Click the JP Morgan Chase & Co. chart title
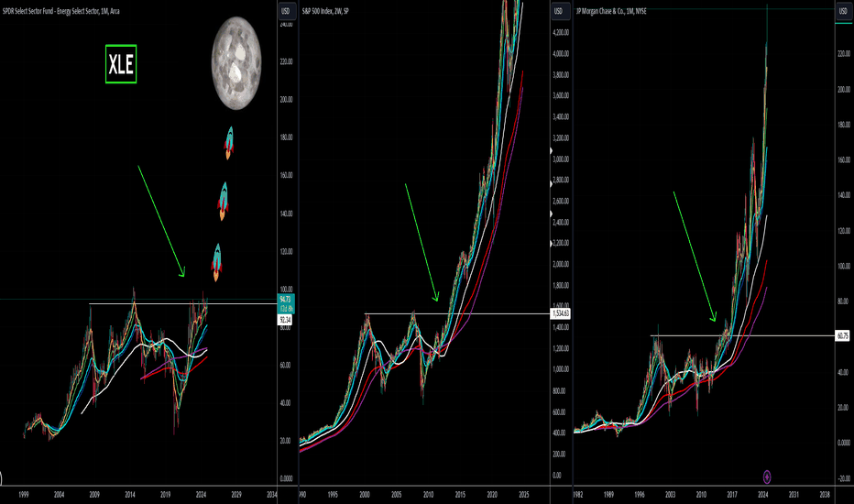Image resolution: width=854 pixels, height=504 pixels. [611, 11]
